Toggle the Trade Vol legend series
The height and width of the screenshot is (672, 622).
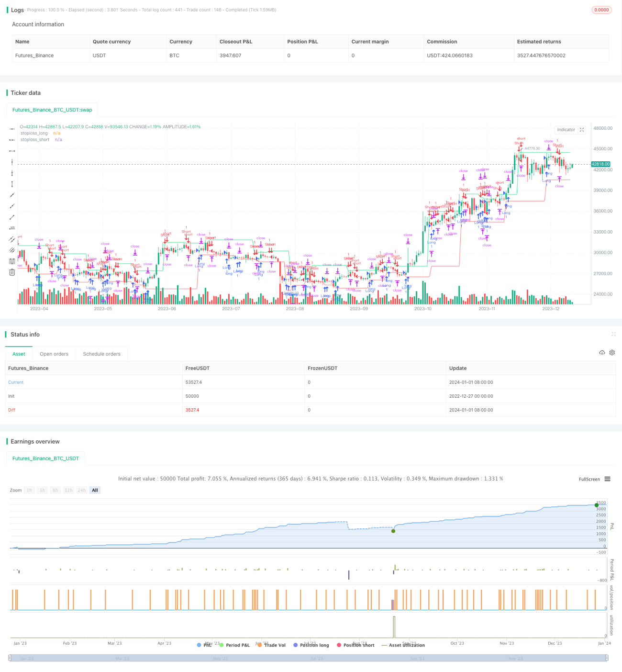click(271, 645)
